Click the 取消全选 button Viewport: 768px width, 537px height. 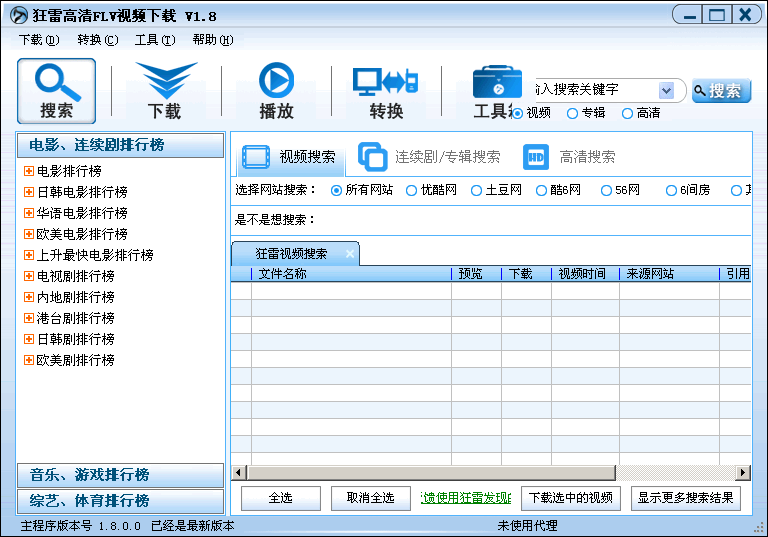point(371,498)
